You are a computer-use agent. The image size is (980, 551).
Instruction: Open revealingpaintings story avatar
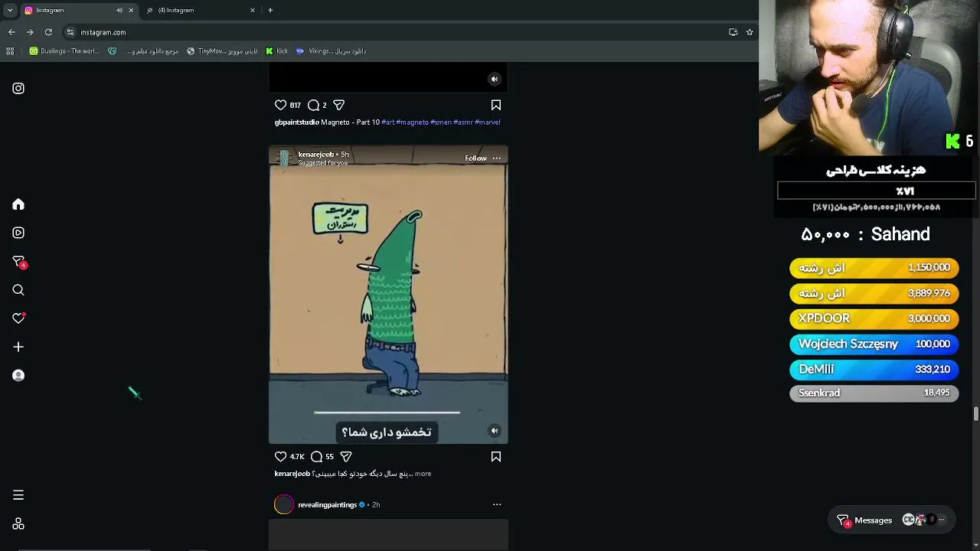(284, 505)
